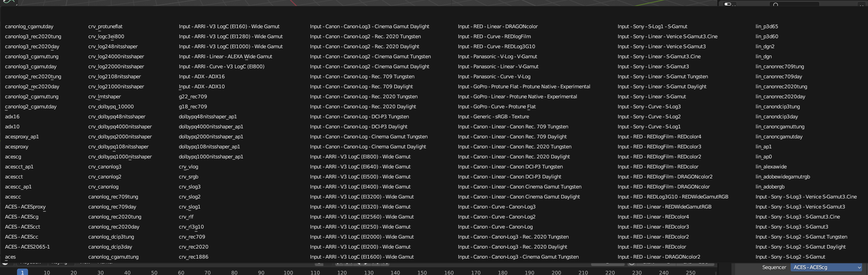Click the current frame marker 1 in timeline
Viewport: 868px width, 275px height.
(22, 272)
